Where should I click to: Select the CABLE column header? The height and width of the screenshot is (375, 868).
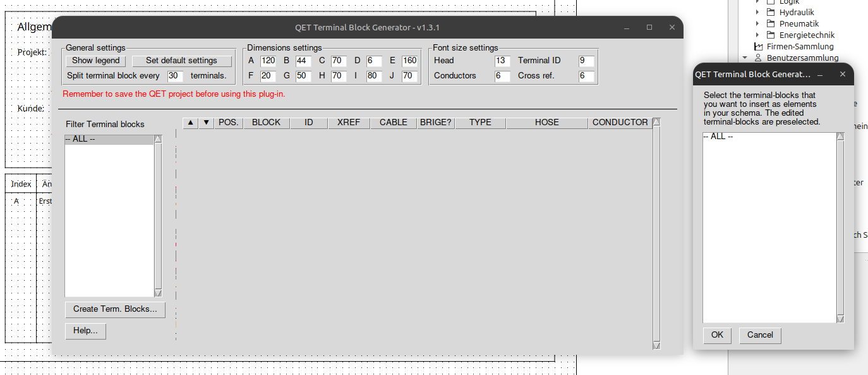[x=393, y=123]
